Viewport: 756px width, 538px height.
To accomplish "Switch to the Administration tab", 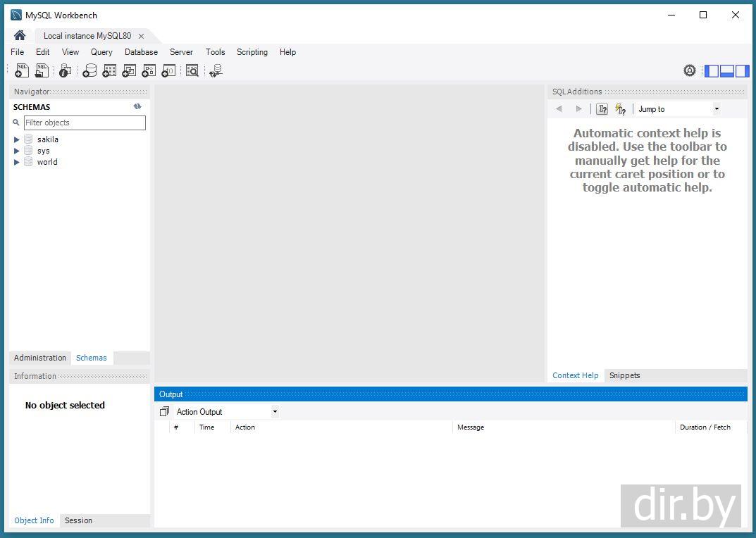I will pos(40,358).
